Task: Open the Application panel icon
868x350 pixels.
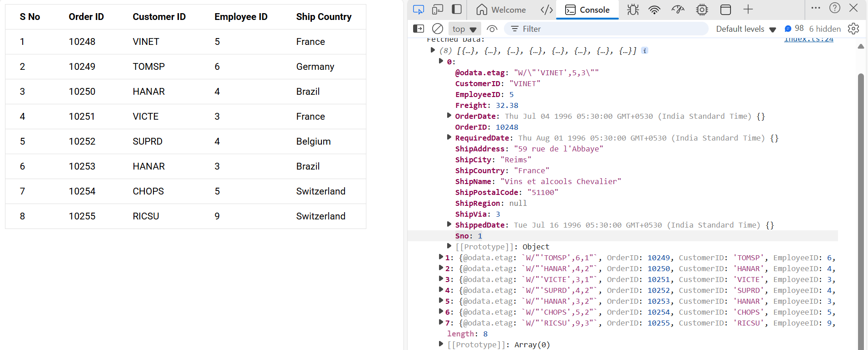Action: coord(725,10)
